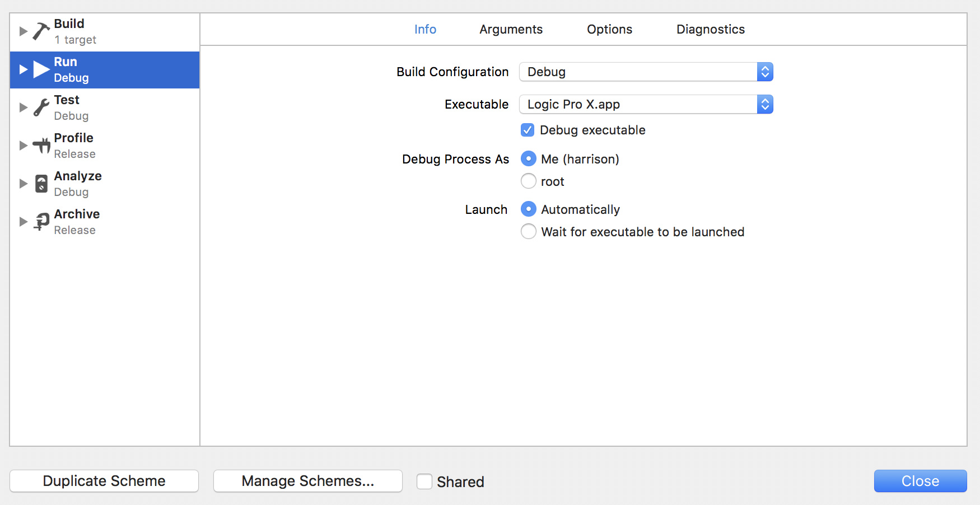This screenshot has width=980, height=505.
Task: Click the Duplicate Scheme button
Action: click(x=104, y=481)
